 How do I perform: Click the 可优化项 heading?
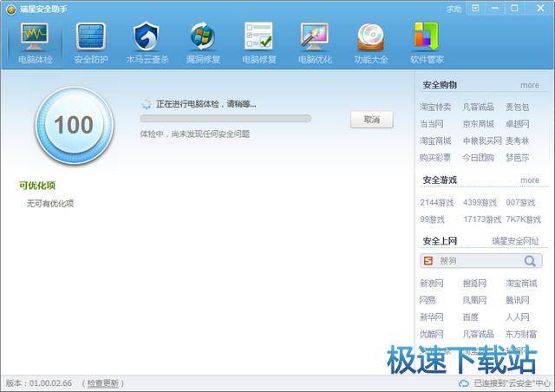(x=37, y=186)
